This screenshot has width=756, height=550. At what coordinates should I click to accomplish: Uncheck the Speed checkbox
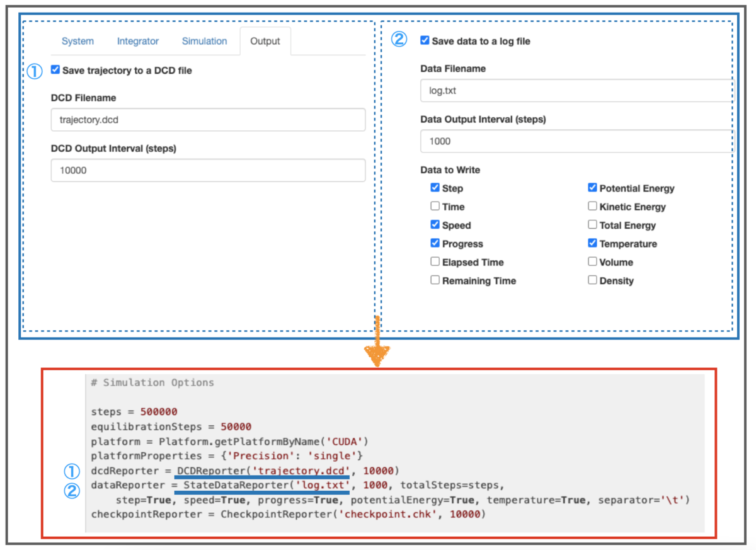tap(435, 225)
